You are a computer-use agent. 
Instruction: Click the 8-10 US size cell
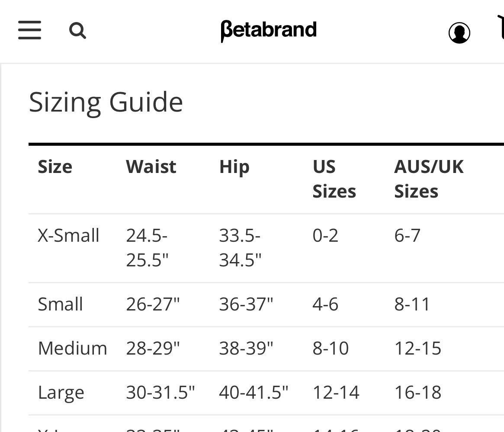tap(331, 348)
